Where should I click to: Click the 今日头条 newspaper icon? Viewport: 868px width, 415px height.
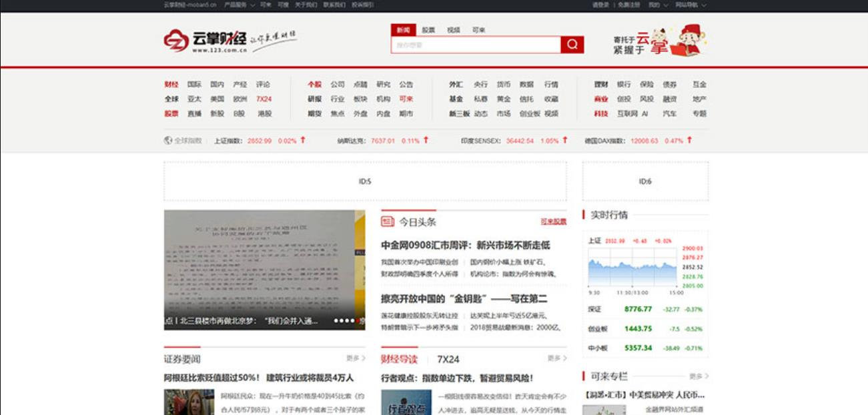[388, 222]
